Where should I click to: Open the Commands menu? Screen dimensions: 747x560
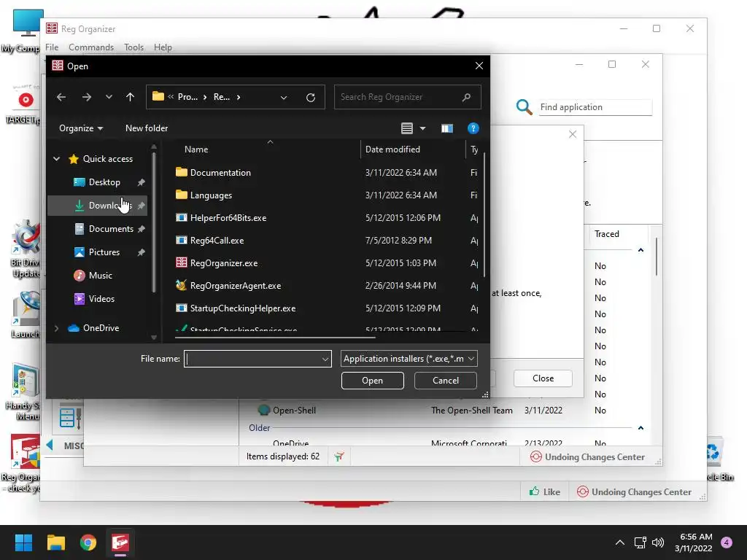(91, 47)
